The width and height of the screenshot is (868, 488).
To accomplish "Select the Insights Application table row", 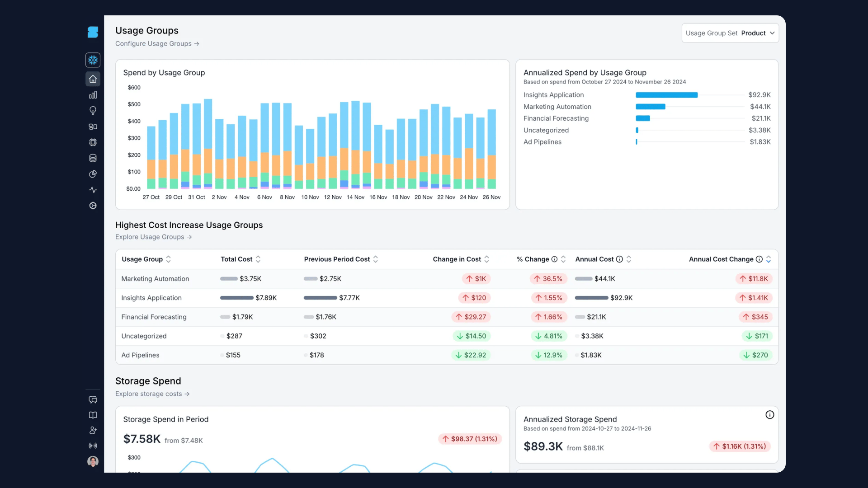I will tap(447, 298).
